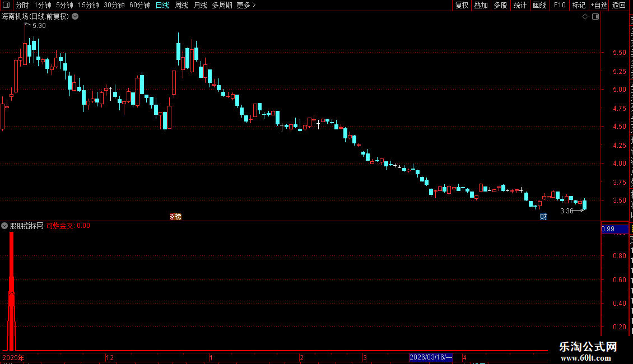
Task: Select the 5分钟 period tab
Action: [64, 5]
